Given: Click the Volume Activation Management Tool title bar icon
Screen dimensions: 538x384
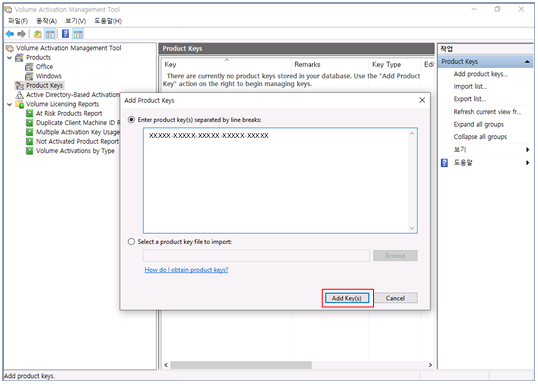Looking at the screenshot, I should (x=8, y=9).
